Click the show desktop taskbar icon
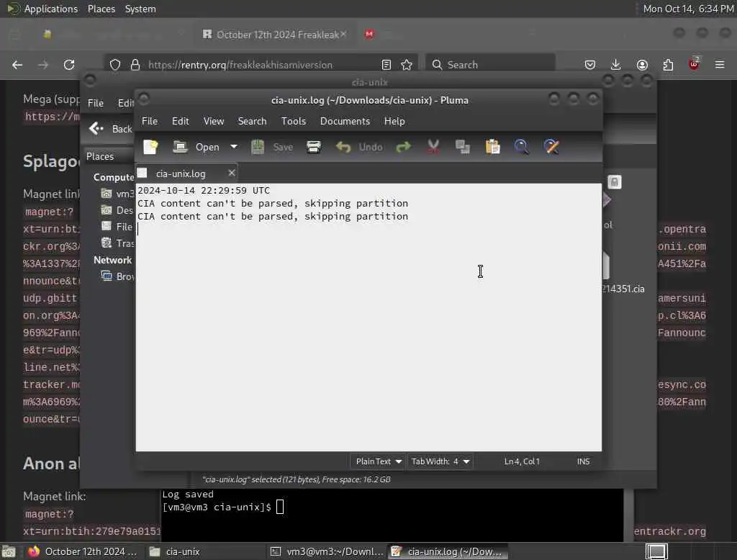Viewport: 737px width, 560px height. pos(8,551)
